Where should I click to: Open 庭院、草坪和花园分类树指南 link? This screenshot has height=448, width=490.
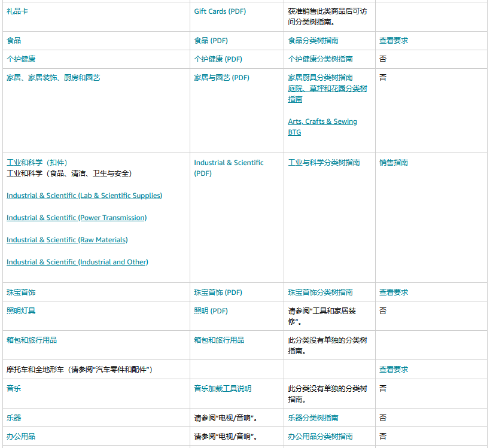327,94
